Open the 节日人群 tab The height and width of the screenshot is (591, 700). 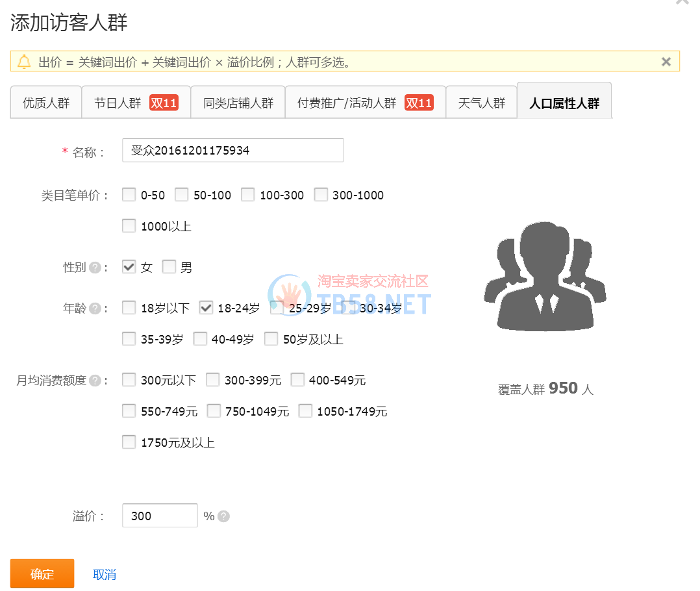[136, 103]
